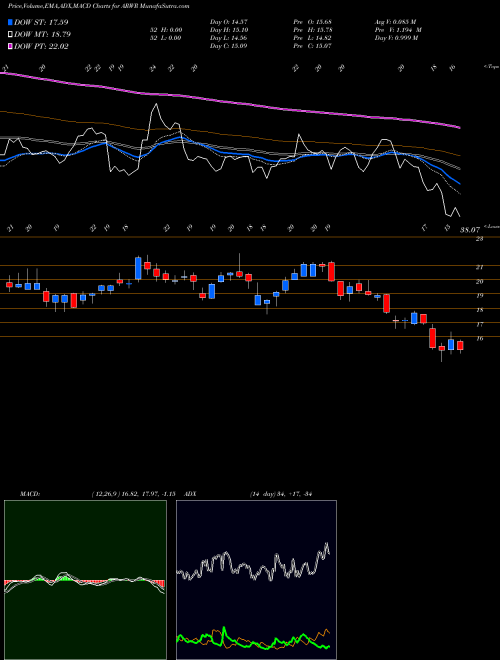
Task: Click the white DOW MT legend square
Action: coord(11,35)
